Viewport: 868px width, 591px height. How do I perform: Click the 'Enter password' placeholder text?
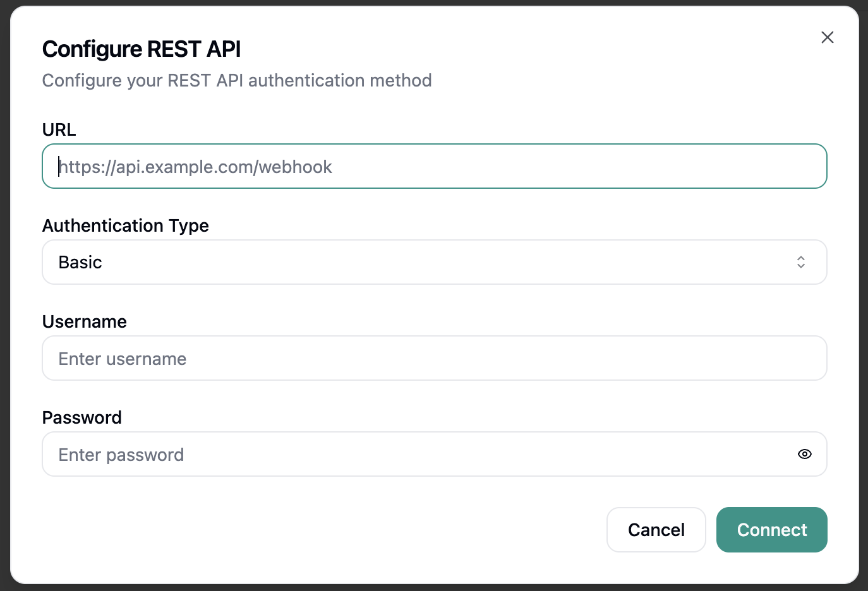click(x=121, y=455)
